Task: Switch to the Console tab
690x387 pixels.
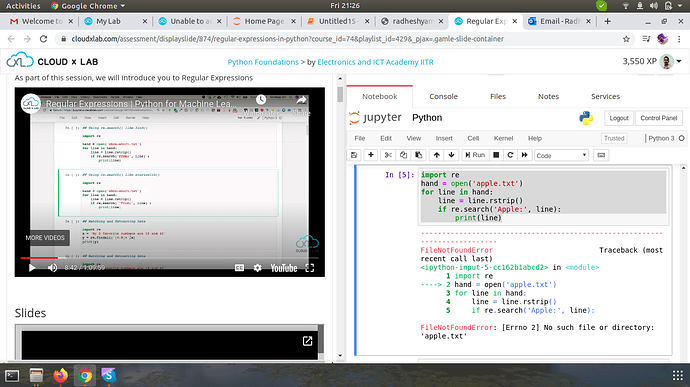Action: coord(443,96)
